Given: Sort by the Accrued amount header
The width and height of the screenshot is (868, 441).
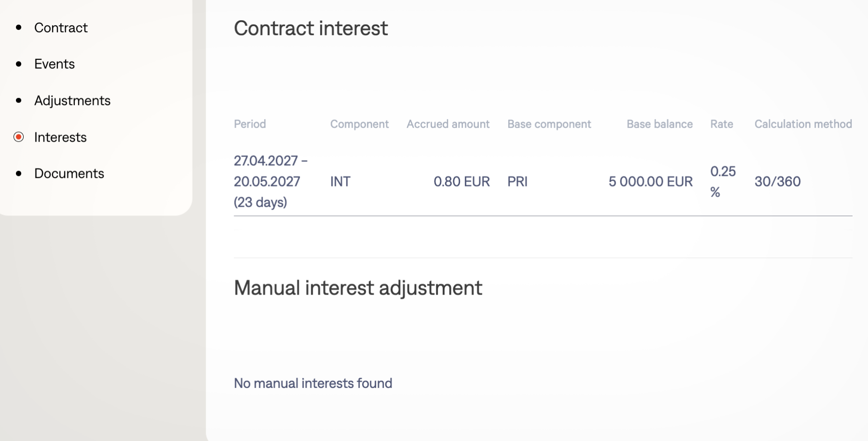Looking at the screenshot, I should click(x=448, y=124).
